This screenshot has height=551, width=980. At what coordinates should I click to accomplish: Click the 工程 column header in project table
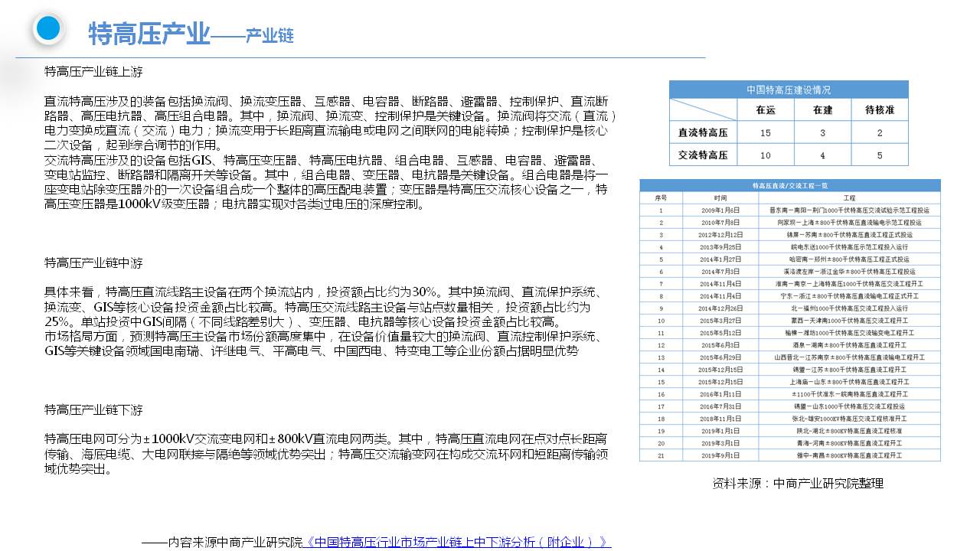click(x=848, y=197)
